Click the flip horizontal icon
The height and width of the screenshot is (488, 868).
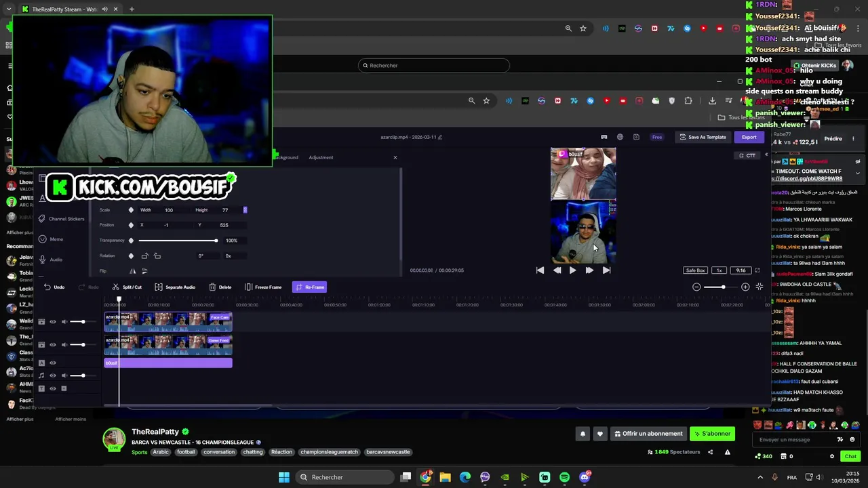pos(132,271)
